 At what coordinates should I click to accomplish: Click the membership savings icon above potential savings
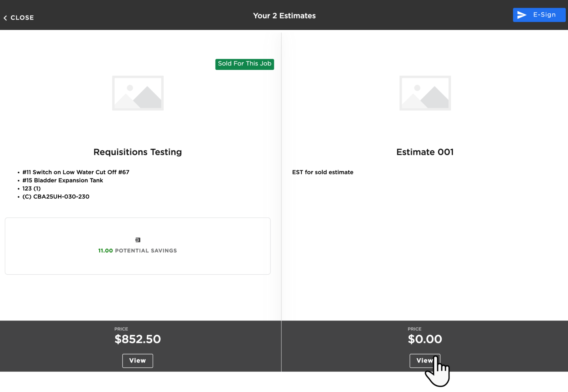(138, 239)
